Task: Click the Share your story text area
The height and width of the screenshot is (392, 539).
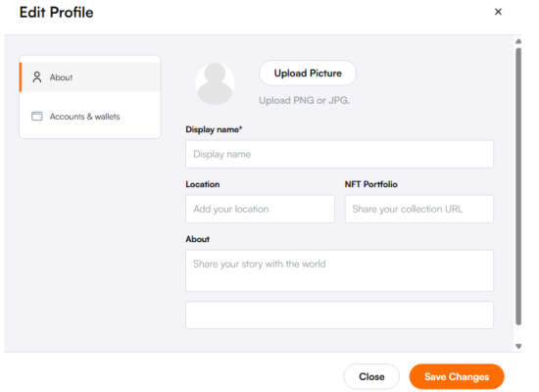Action: point(339,270)
